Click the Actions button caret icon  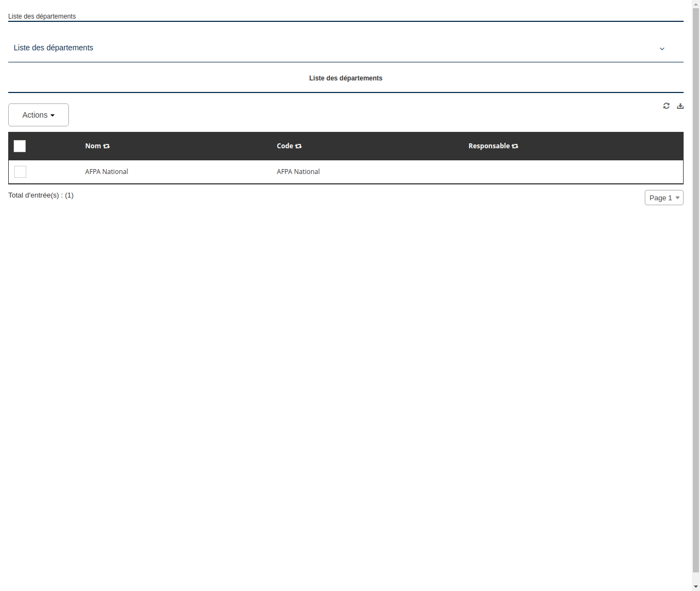coord(53,115)
